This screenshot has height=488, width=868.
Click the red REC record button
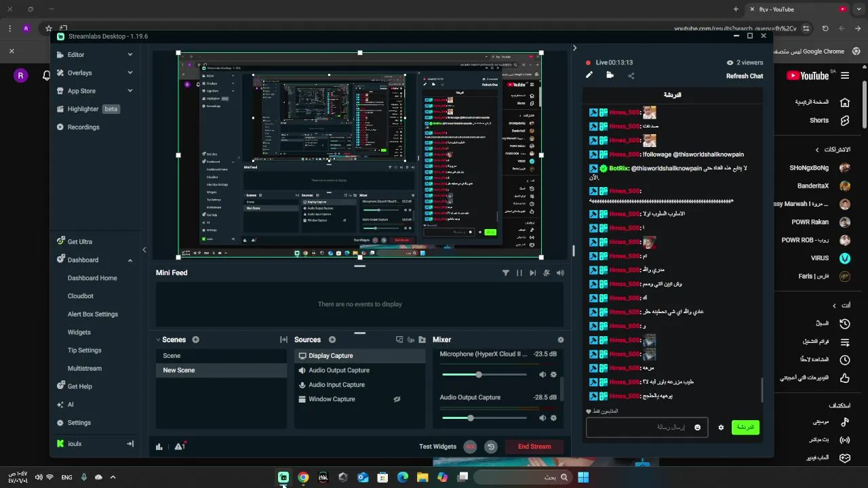tap(470, 447)
